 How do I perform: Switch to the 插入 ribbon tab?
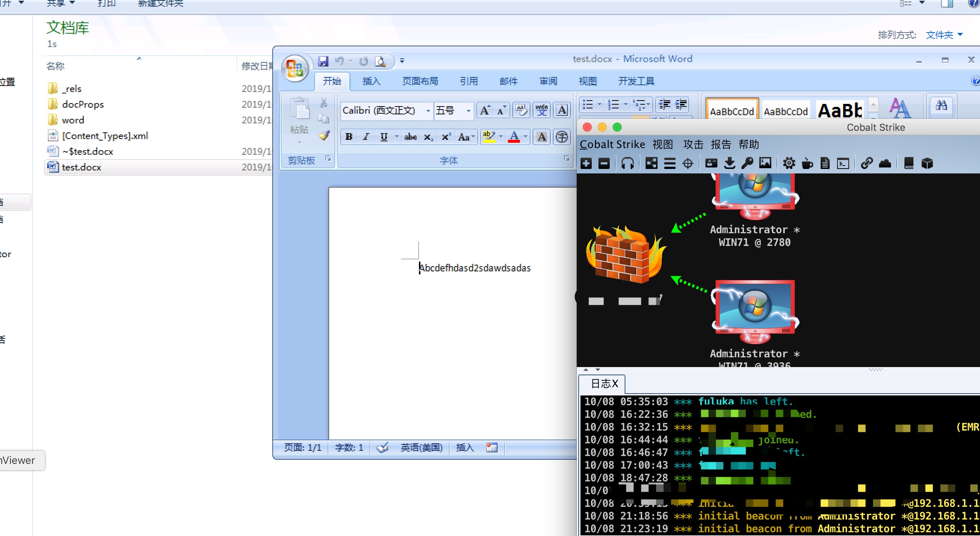coord(371,81)
